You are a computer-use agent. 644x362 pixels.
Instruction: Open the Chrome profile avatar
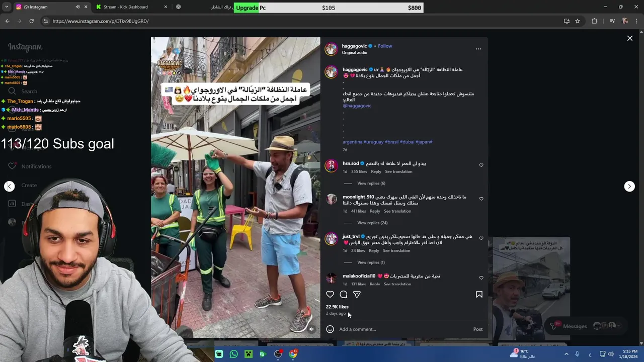tap(625, 21)
